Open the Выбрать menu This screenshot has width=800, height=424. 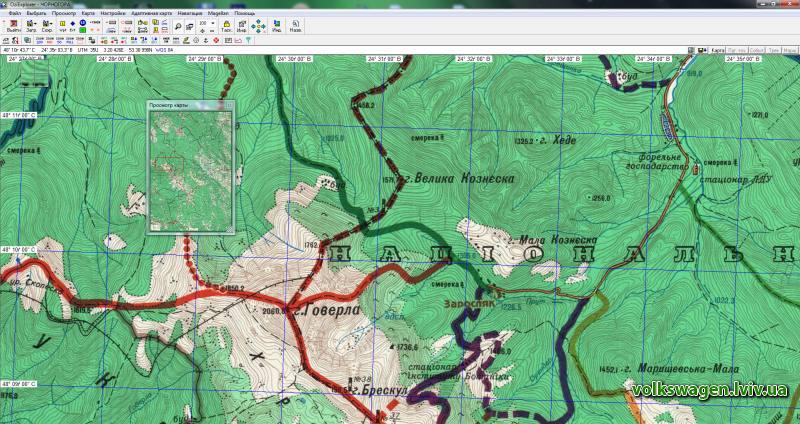36,13
